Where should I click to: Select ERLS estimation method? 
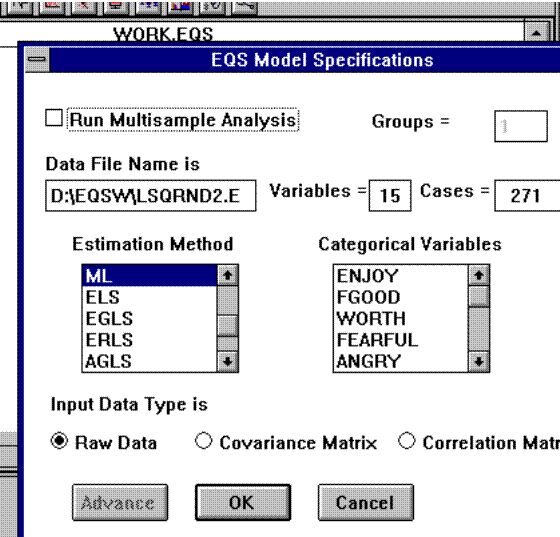[149, 340]
